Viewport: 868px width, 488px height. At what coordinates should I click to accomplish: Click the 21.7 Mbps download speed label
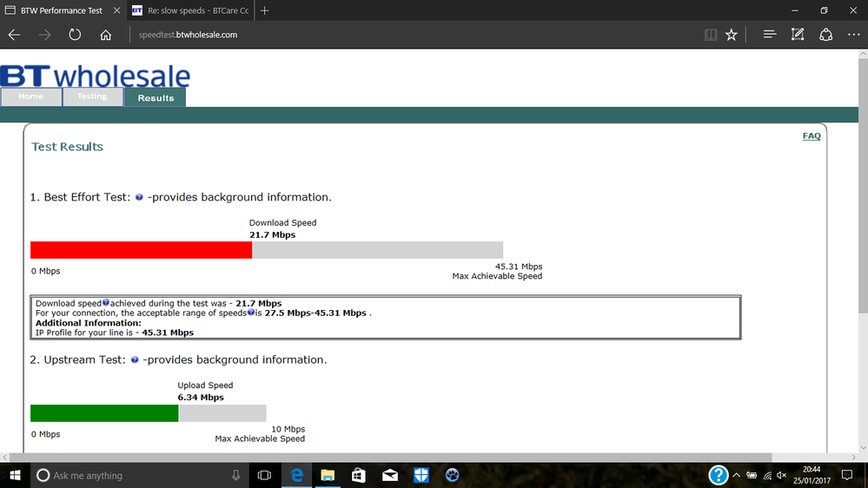click(x=272, y=234)
